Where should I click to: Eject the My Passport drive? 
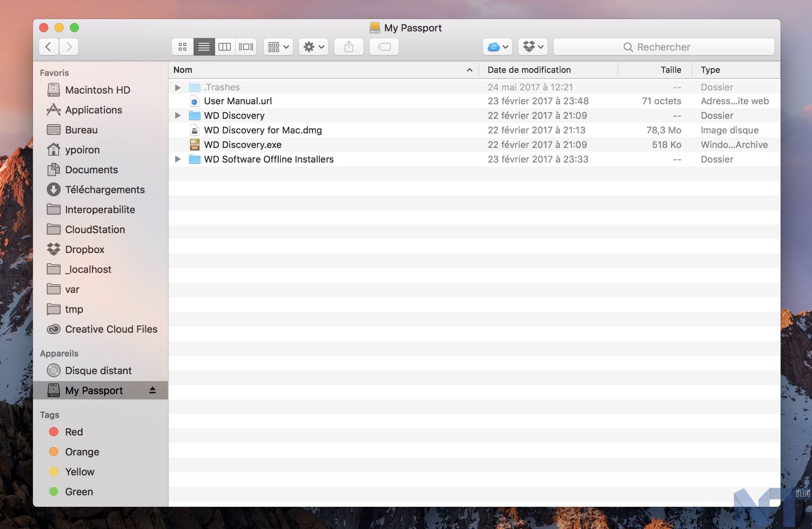click(x=153, y=390)
